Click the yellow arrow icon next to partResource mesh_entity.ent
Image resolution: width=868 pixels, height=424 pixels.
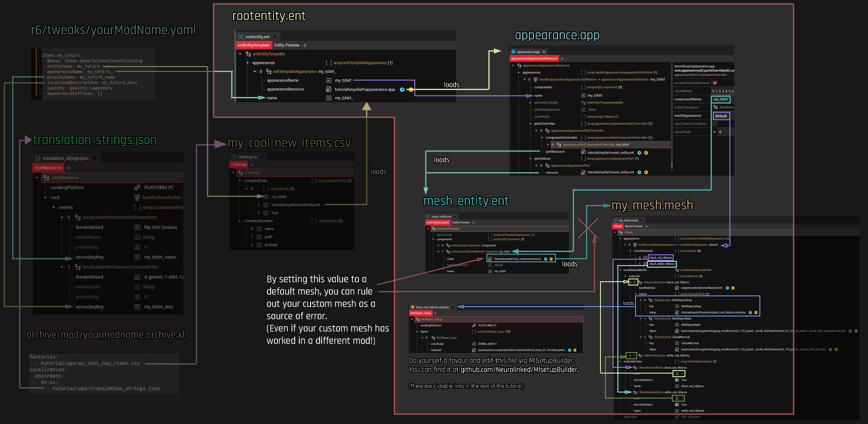[x=646, y=153]
